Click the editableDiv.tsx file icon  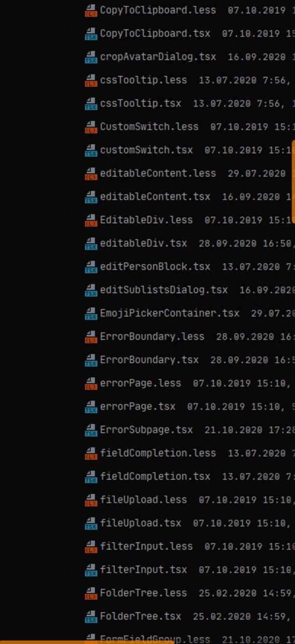coord(91,244)
